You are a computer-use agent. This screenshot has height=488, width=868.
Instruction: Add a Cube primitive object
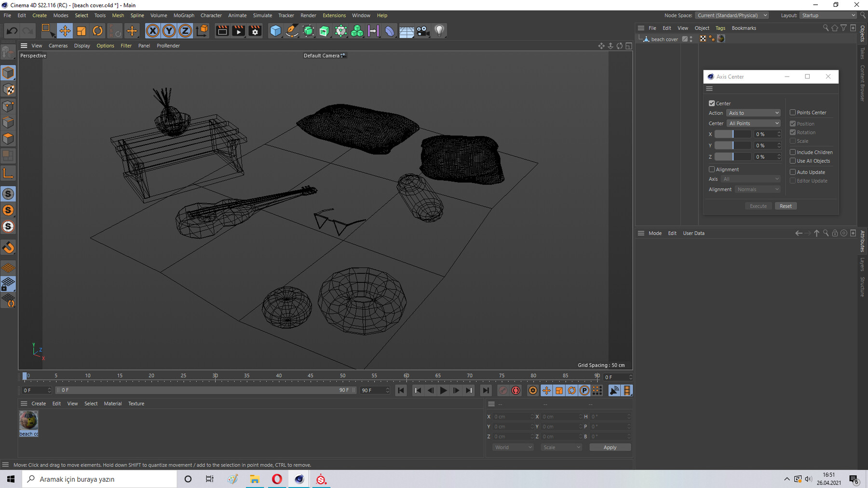(x=275, y=31)
